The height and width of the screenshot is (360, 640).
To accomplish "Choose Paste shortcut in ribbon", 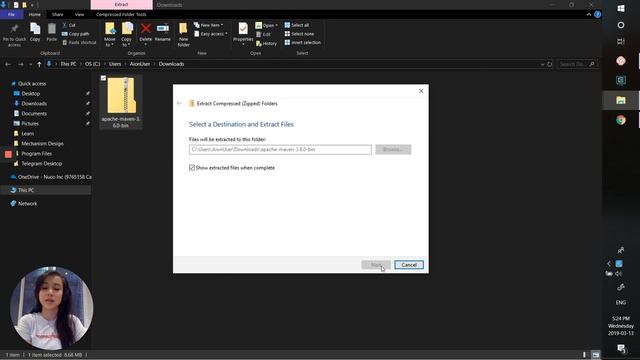I will click(x=79, y=42).
